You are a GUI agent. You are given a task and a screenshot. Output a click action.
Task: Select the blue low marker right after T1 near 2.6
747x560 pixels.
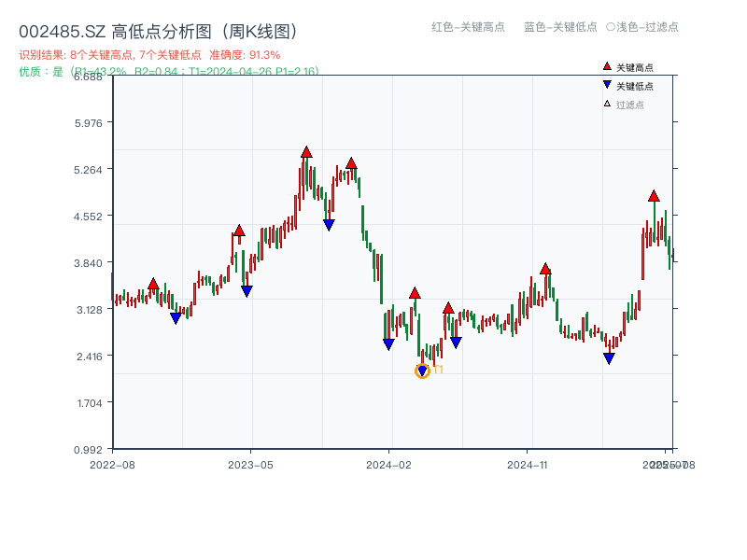[x=456, y=343]
